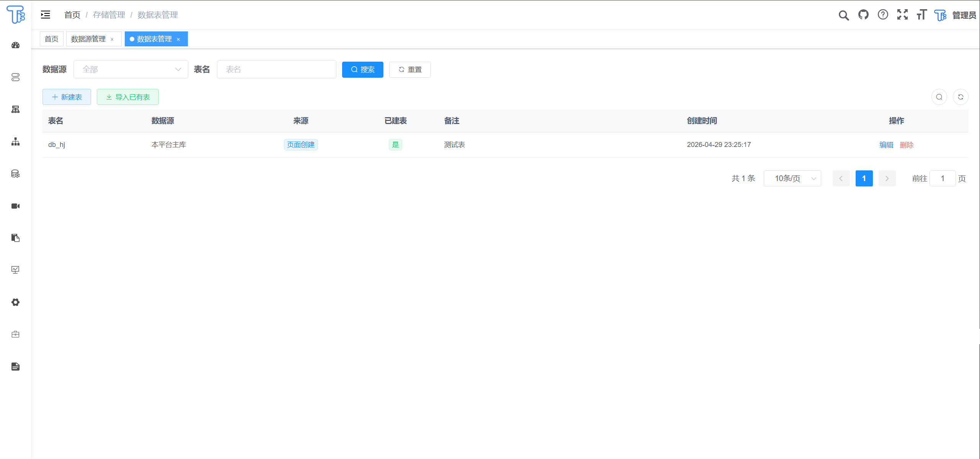The image size is (980, 459).
Task: Click the 来源 column header
Action: pyautogui.click(x=301, y=121)
